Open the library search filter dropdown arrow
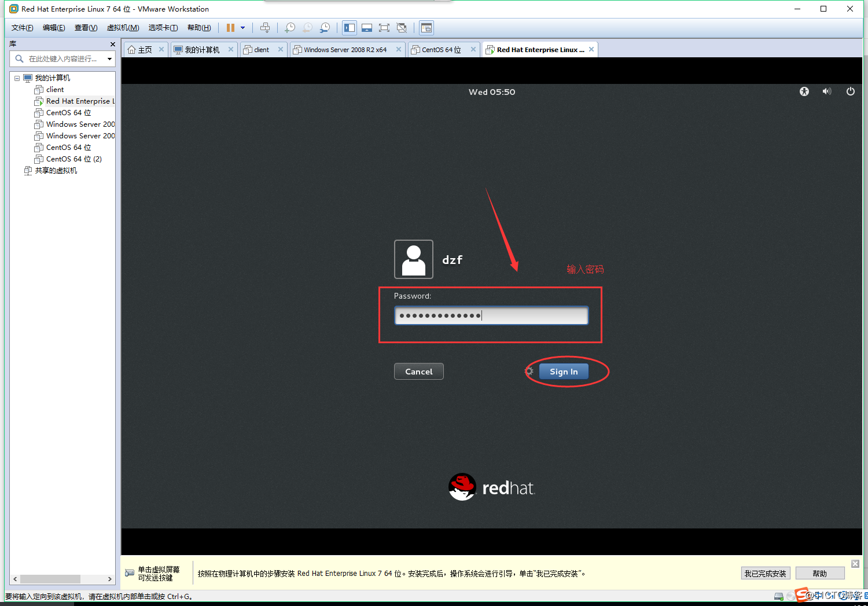The image size is (868, 606). click(109, 58)
